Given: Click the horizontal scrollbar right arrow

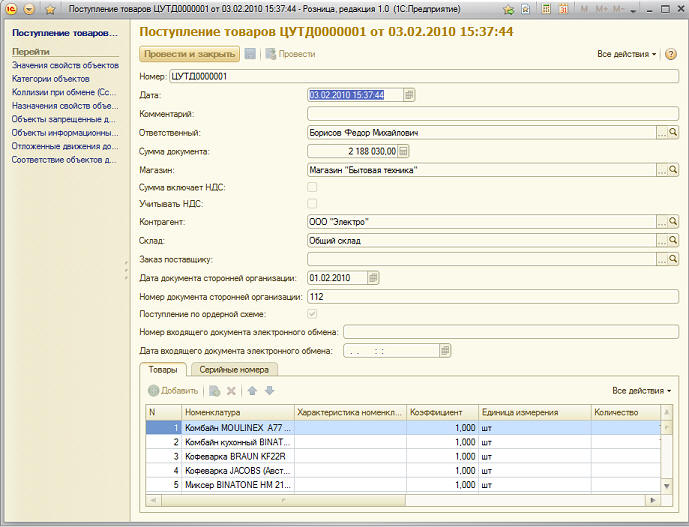Looking at the screenshot, I should click(x=653, y=500).
